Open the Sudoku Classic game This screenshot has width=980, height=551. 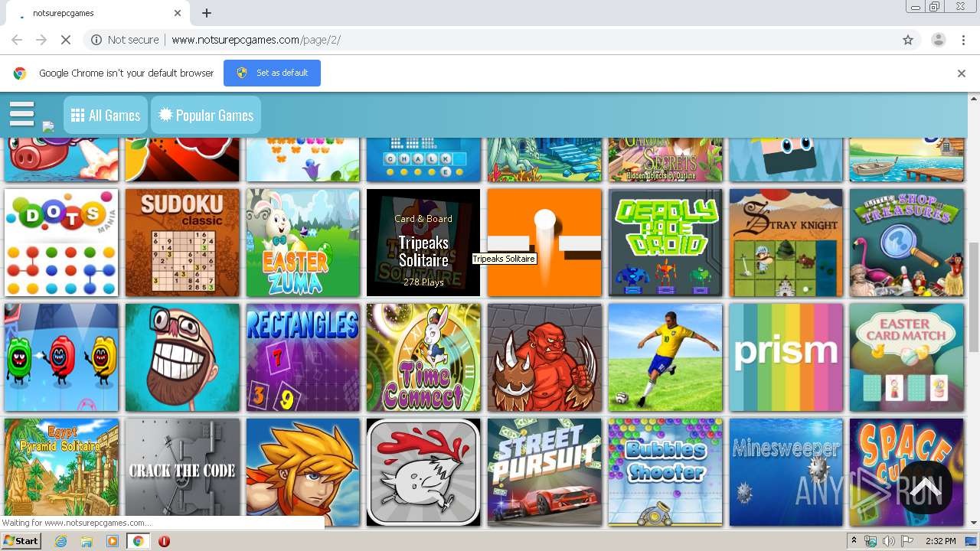point(182,243)
